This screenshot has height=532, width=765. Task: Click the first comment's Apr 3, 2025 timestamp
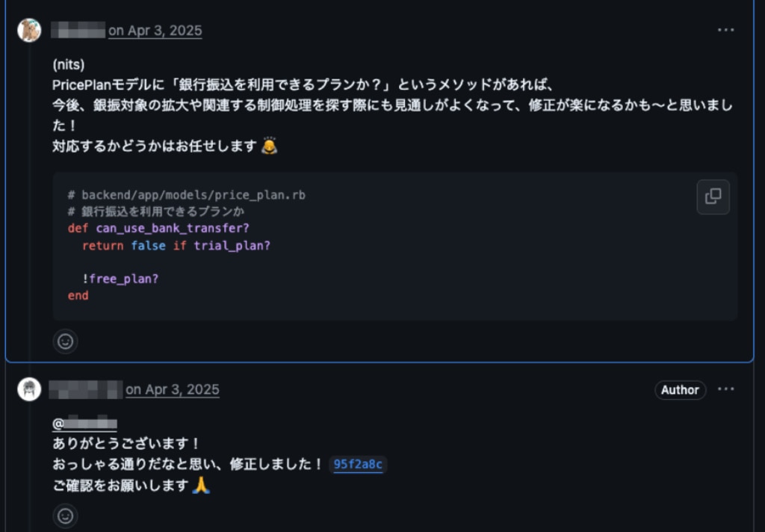click(155, 30)
